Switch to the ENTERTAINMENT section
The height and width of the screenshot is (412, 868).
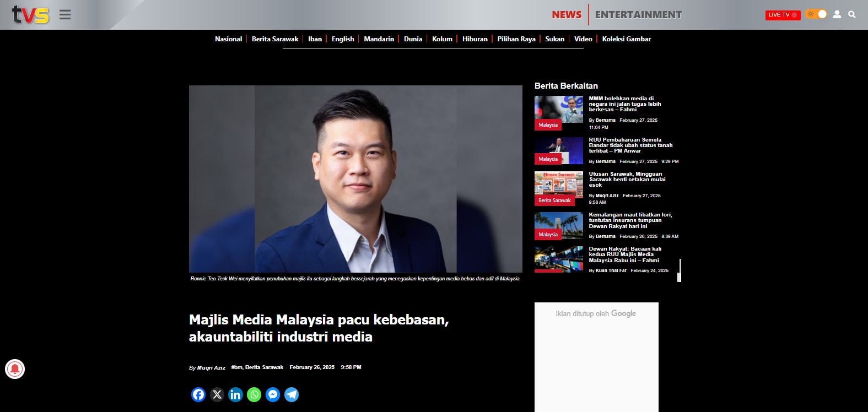tap(638, 15)
